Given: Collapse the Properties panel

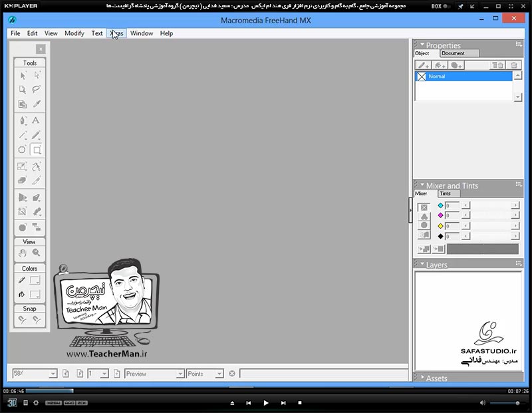Looking at the screenshot, I should click(x=422, y=45).
